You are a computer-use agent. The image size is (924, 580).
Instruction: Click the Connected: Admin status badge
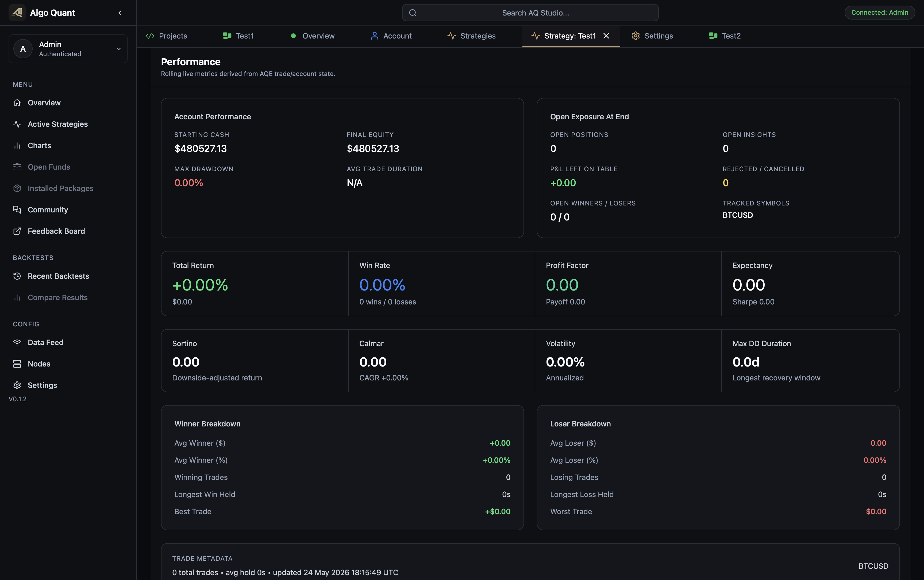[x=880, y=13]
